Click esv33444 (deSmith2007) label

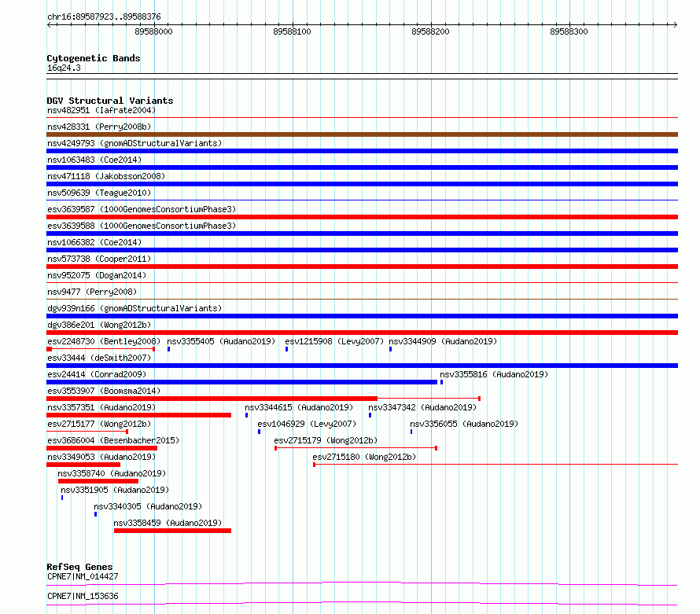click(99, 358)
